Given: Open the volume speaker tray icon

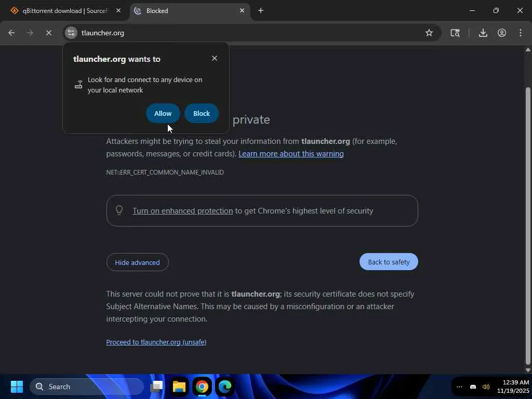Looking at the screenshot, I should [x=486, y=387].
